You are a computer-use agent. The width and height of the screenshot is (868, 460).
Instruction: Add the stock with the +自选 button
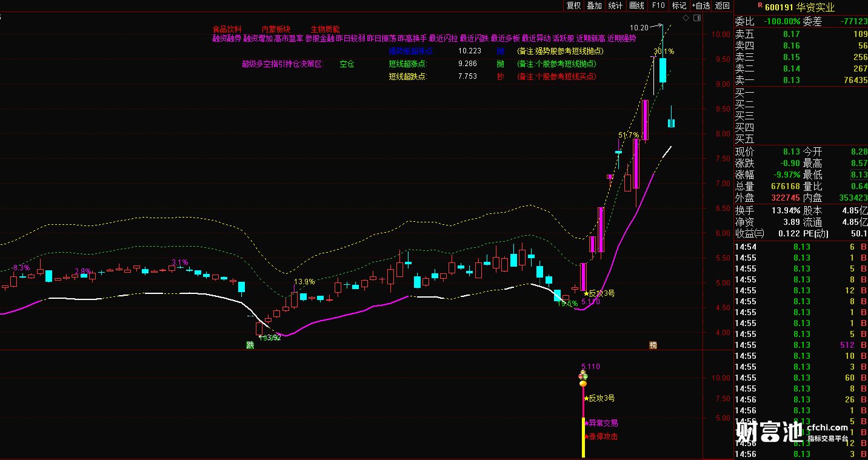[x=700, y=5]
